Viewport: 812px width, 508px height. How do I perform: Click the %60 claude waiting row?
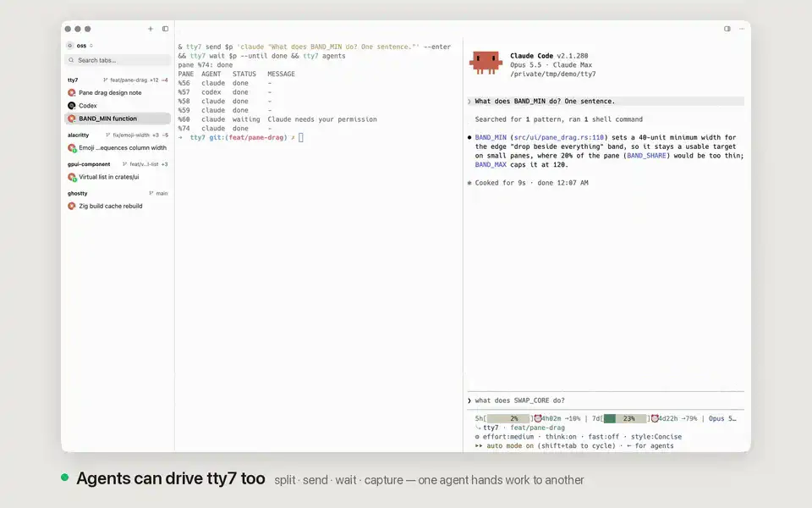coord(277,119)
